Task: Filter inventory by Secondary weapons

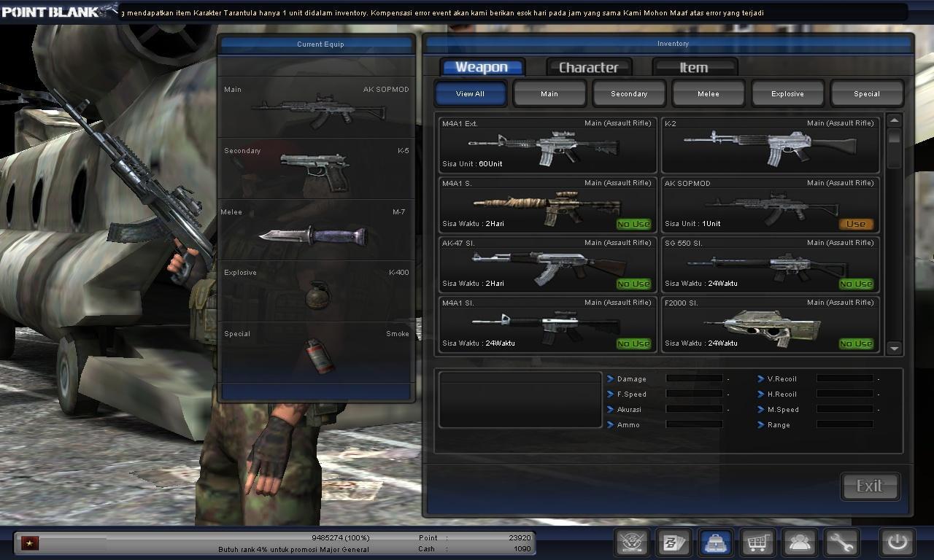Action: (x=629, y=93)
